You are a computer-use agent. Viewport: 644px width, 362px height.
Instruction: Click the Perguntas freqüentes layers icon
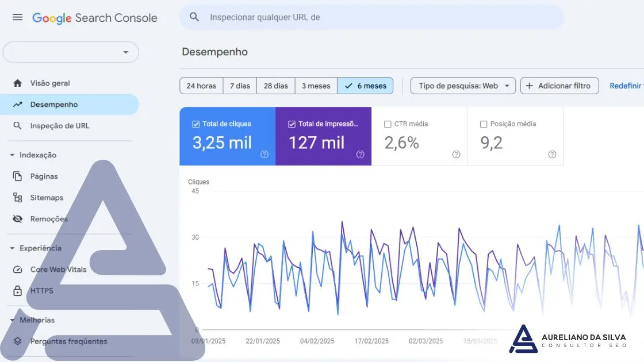17,341
